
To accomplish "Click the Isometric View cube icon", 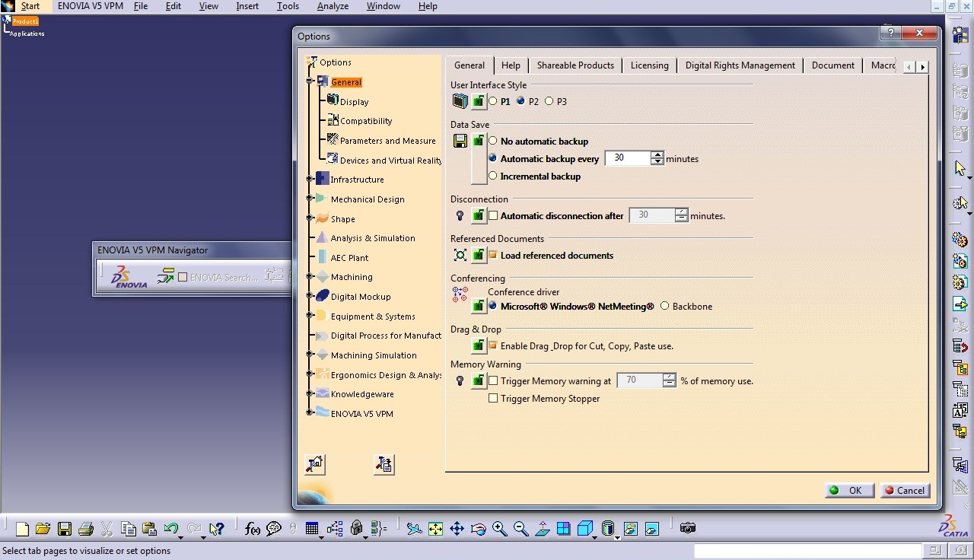I will point(584,528).
